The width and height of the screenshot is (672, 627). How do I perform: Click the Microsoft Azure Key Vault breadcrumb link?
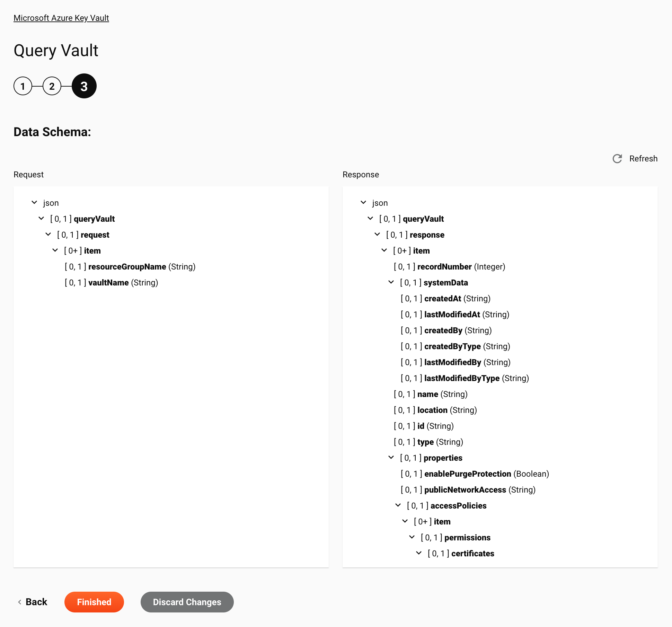pyautogui.click(x=61, y=18)
